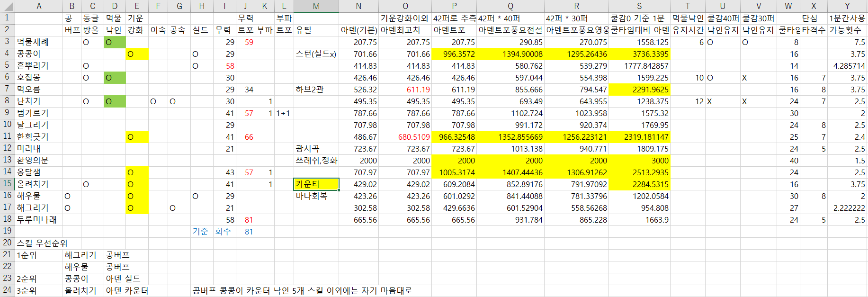This screenshot has height=297, width=868.
Task: Select the blue 기준 text cell
Action: (x=201, y=232)
